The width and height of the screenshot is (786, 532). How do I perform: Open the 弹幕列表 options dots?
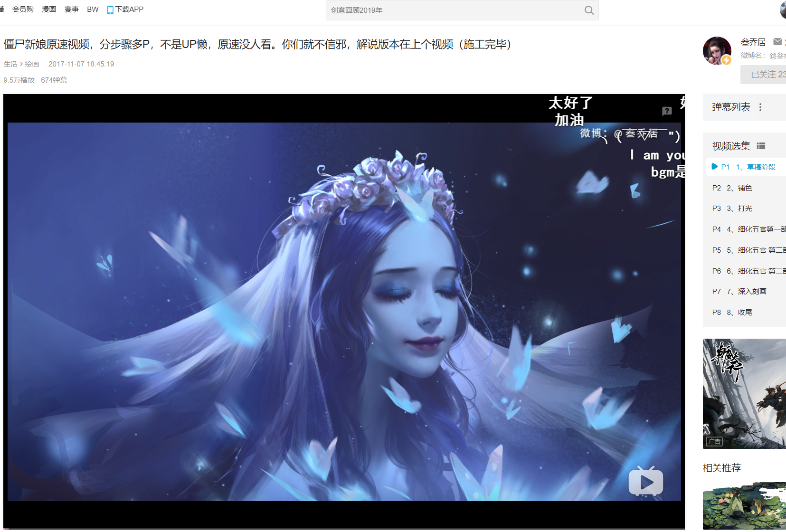click(760, 107)
